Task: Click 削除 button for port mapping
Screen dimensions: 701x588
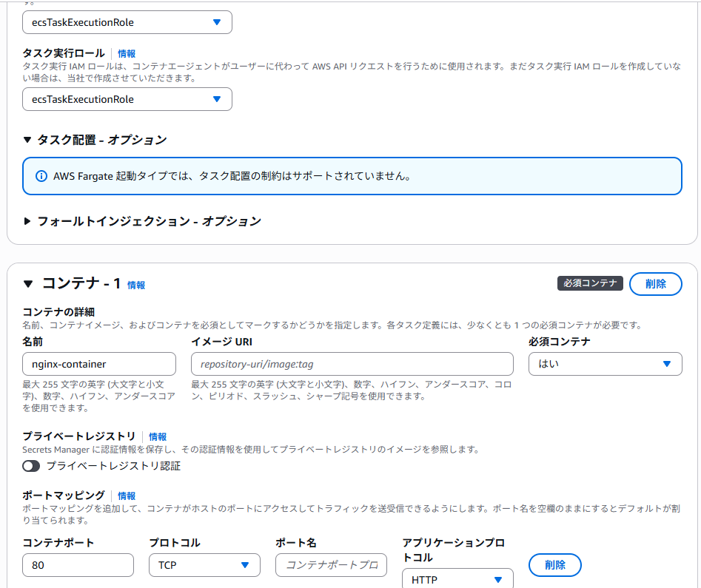Action: click(x=554, y=565)
